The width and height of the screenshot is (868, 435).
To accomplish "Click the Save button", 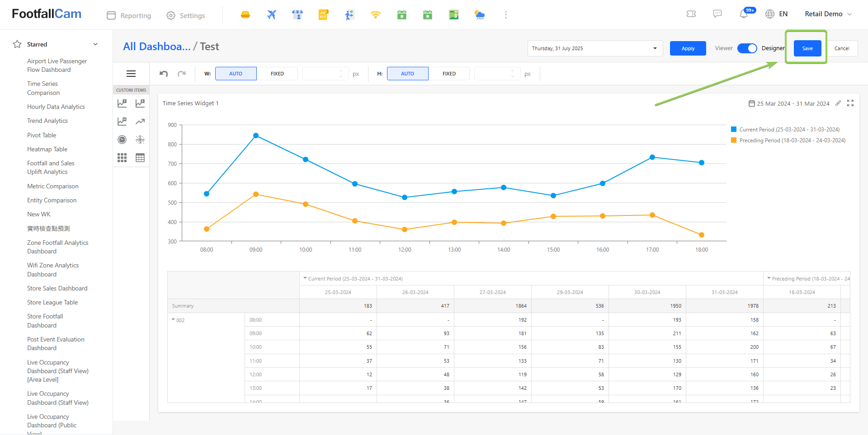I will pos(807,48).
